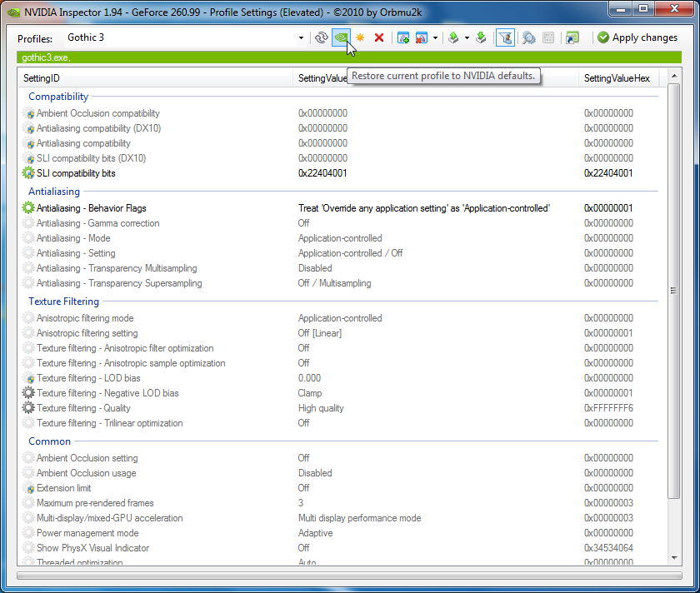
Task: Select the Antialiasing - Behavior Flags value
Action: pos(423,208)
